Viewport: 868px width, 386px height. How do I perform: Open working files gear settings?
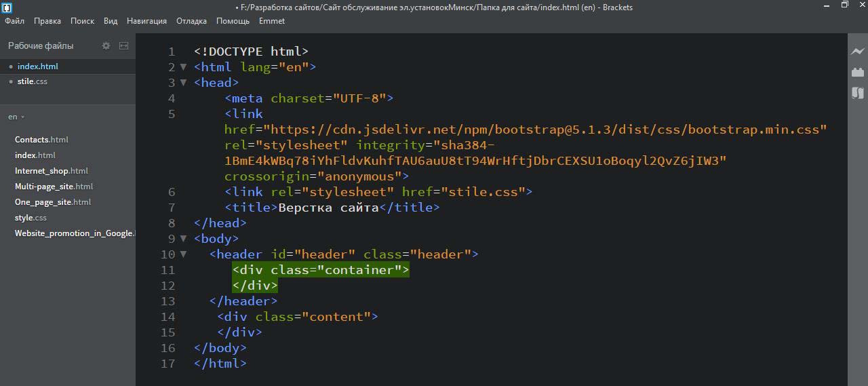(x=106, y=46)
